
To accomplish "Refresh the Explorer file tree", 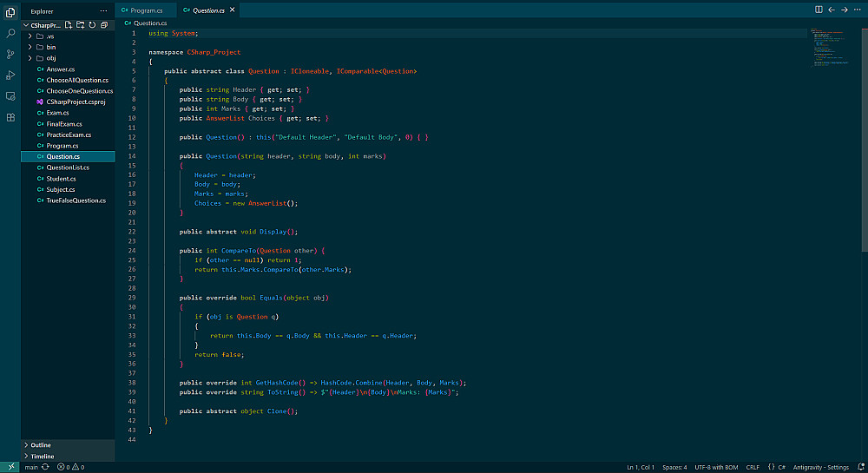I will tap(91, 25).
